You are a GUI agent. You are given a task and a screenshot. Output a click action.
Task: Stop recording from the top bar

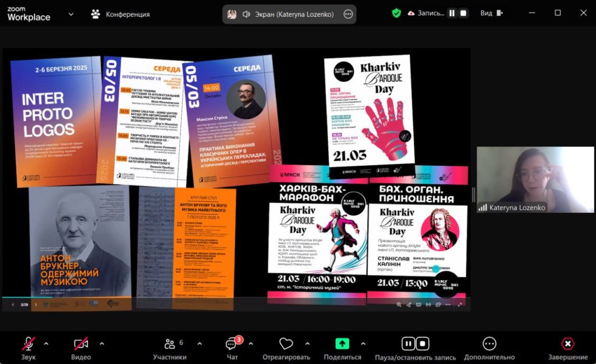(463, 13)
